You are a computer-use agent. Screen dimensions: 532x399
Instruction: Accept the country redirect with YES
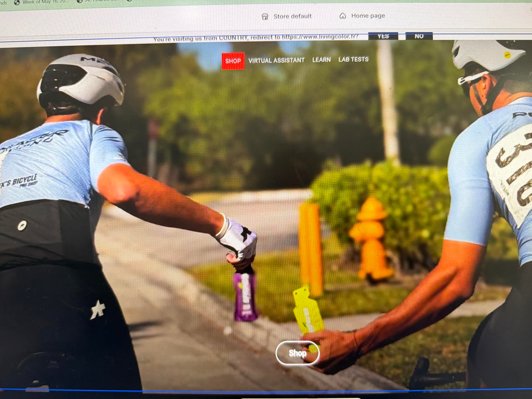[x=383, y=36]
